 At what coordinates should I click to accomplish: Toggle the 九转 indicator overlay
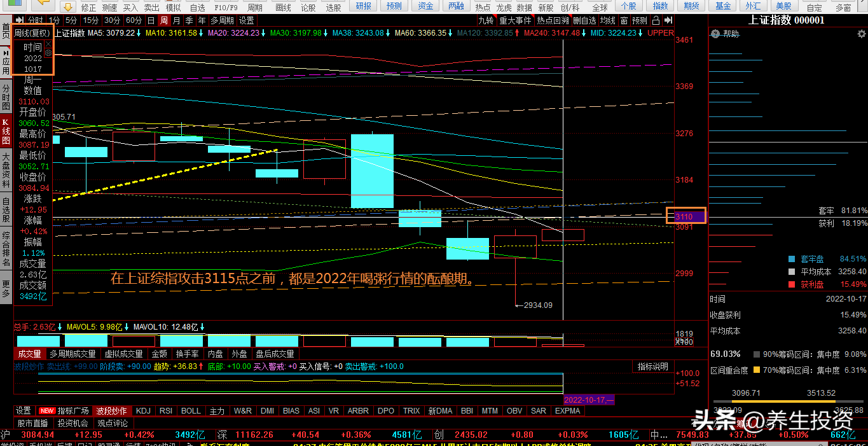pyautogui.click(x=486, y=20)
